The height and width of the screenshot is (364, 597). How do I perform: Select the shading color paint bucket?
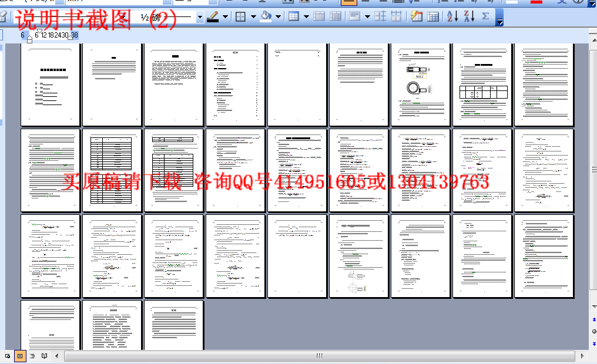[x=266, y=17]
